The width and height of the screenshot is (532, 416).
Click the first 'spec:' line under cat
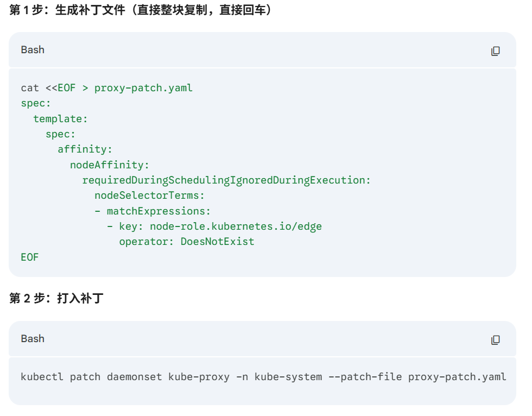click(x=36, y=103)
